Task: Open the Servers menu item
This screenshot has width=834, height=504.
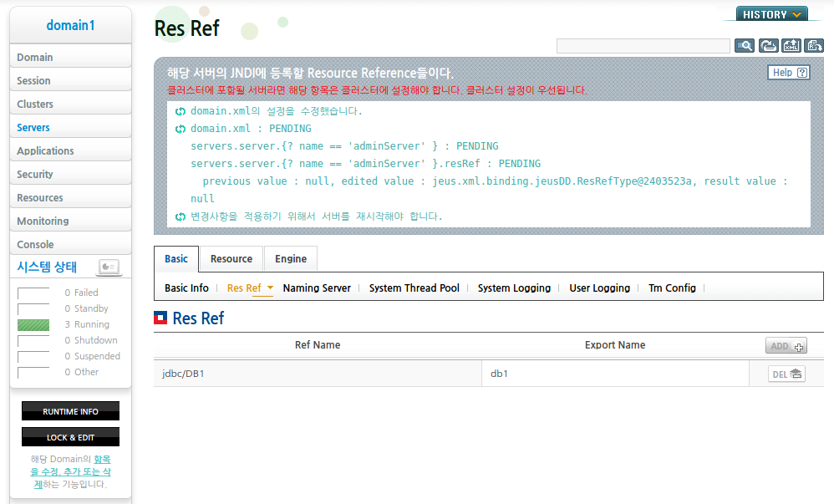Action: point(71,127)
